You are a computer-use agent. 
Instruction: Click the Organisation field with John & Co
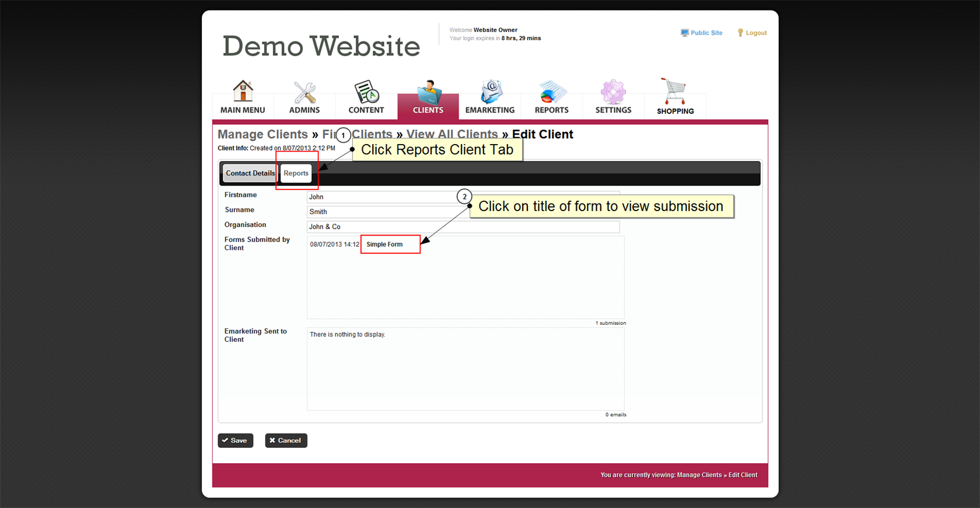pyautogui.click(x=463, y=227)
